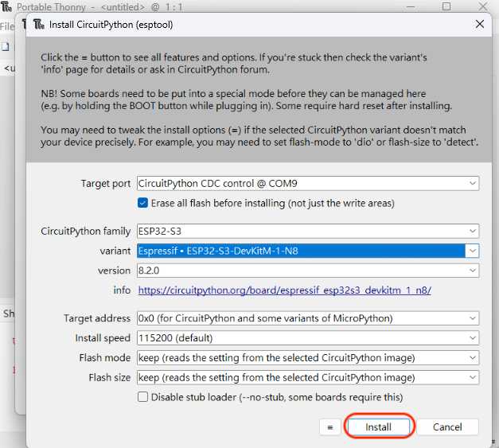Open the version 8.2.0 dropdown

472,271
